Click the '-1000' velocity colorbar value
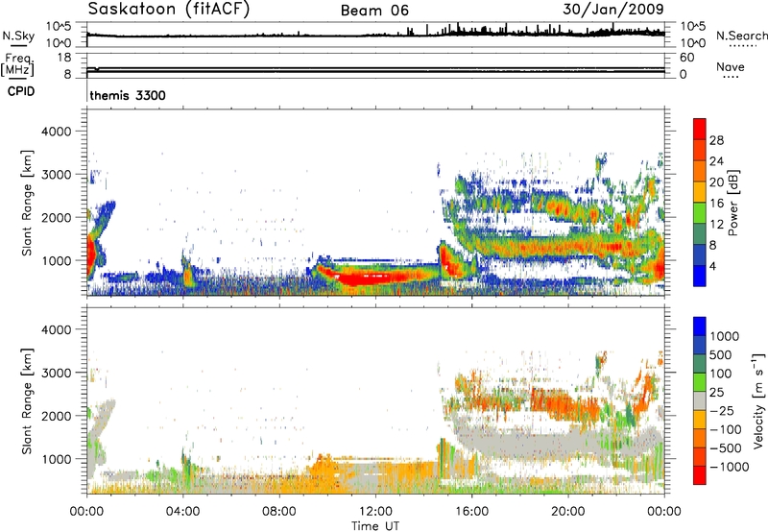Image resolution: width=768 pixels, height=532 pixels. [730, 467]
